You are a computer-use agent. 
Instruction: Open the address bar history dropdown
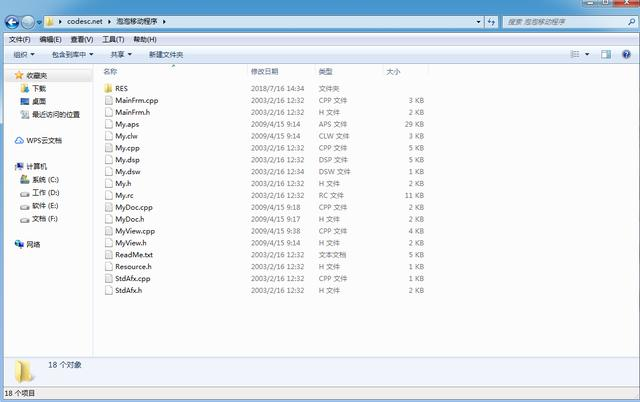(x=478, y=22)
